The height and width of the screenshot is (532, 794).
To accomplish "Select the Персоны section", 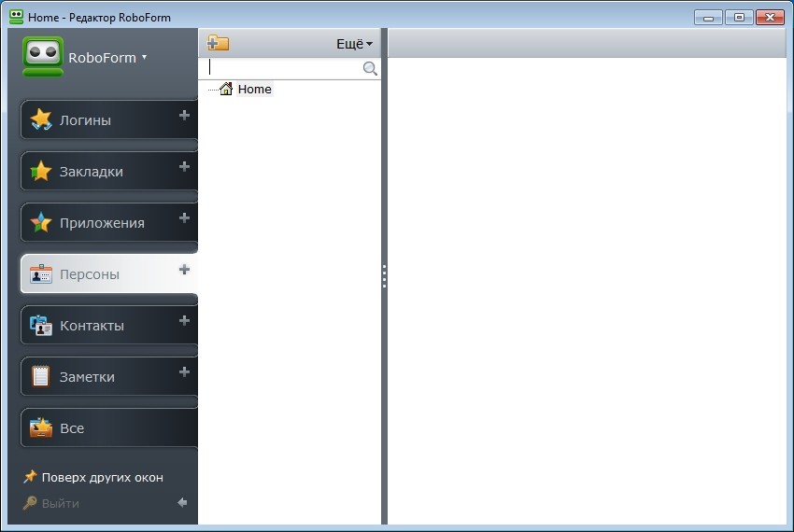I will coord(109,273).
